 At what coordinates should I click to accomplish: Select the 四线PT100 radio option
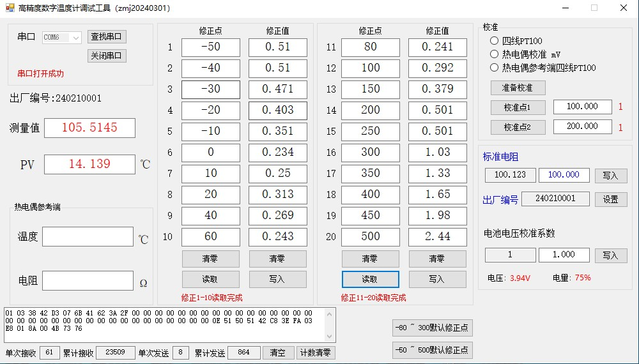coord(494,41)
